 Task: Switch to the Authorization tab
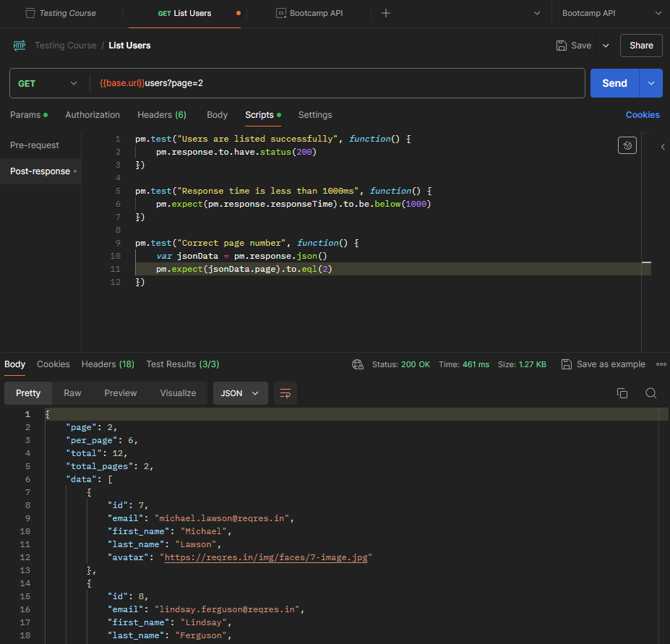coord(93,115)
